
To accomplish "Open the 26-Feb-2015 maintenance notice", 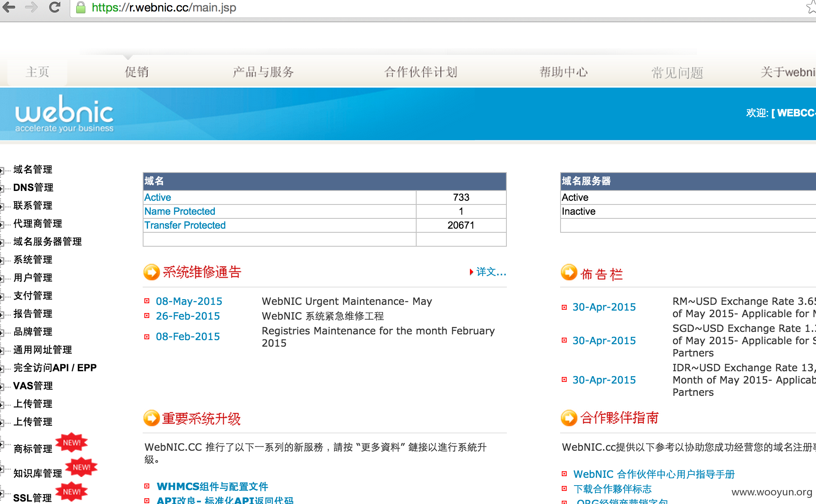I will (x=188, y=316).
